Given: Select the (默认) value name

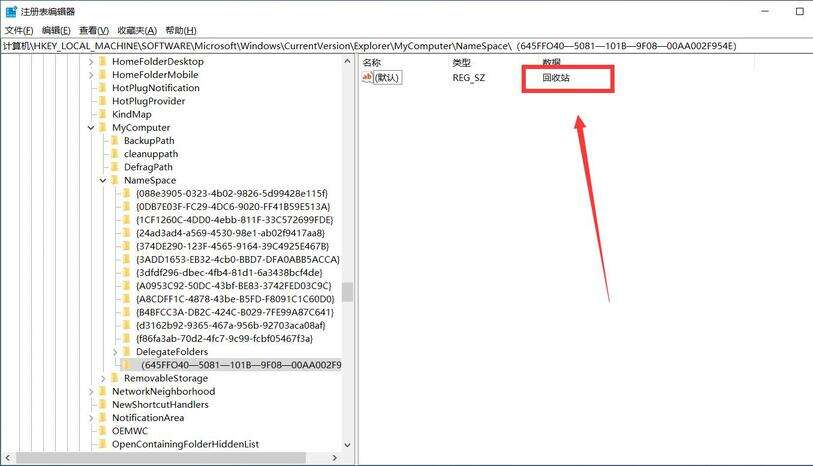Looking at the screenshot, I should tap(387, 78).
